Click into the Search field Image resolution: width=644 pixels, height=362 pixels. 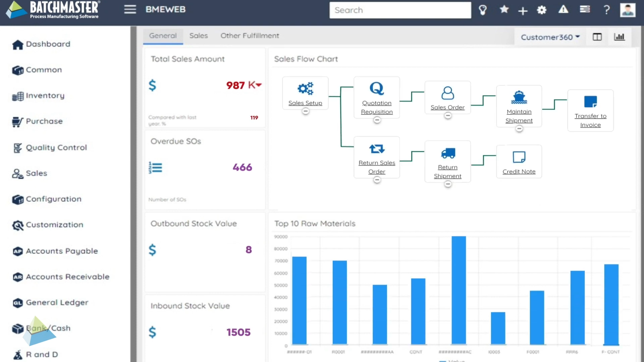pyautogui.click(x=400, y=10)
